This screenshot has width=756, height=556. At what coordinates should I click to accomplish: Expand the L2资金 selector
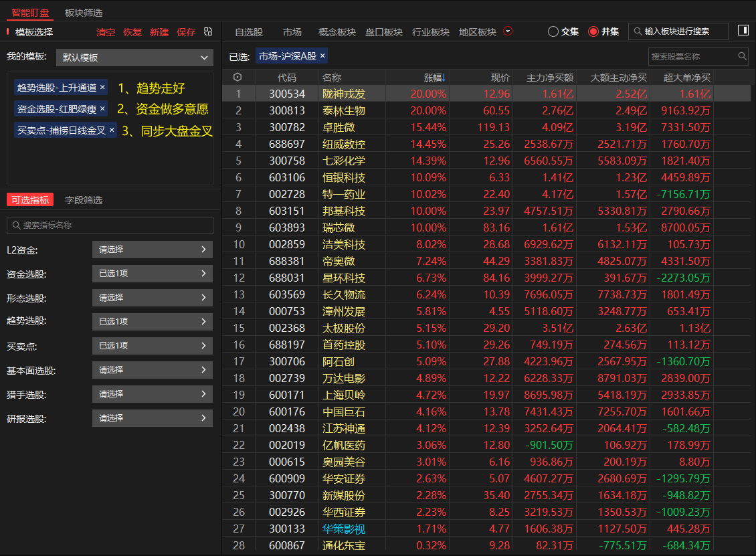[x=153, y=250]
